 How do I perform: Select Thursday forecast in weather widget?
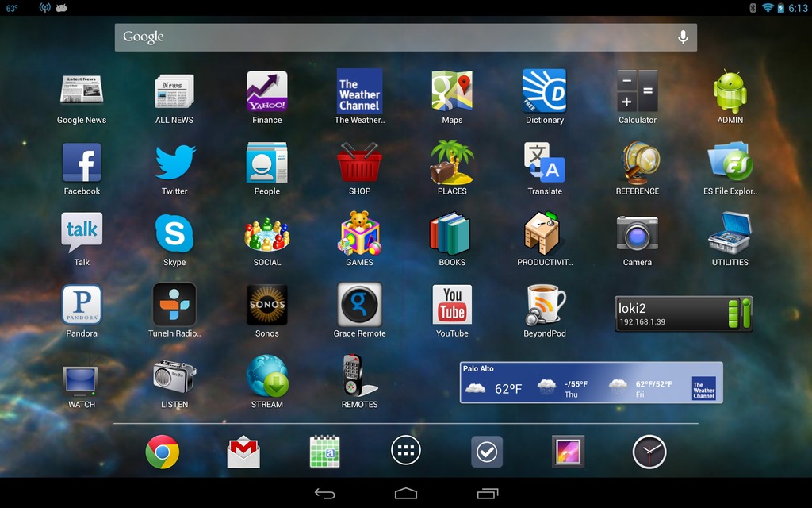tap(562, 388)
